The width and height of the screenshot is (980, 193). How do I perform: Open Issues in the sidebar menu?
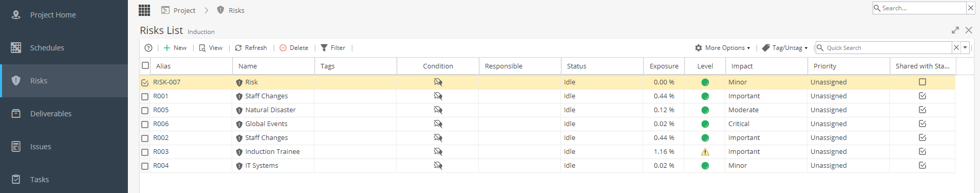[41, 147]
